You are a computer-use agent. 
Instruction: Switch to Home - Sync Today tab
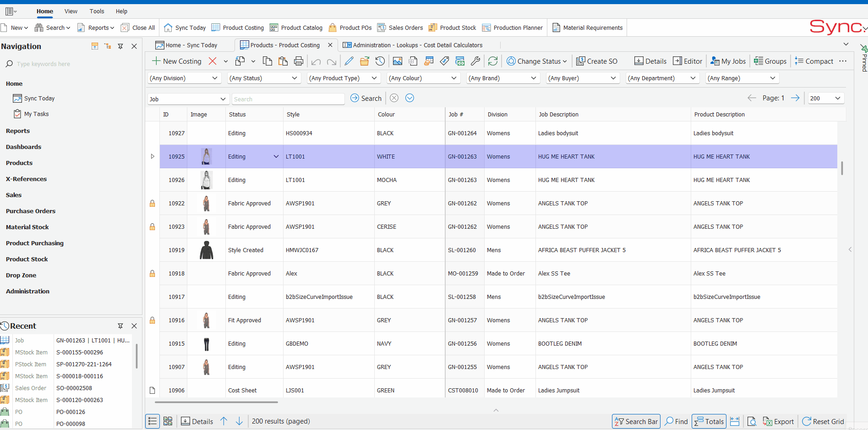pyautogui.click(x=186, y=45)
